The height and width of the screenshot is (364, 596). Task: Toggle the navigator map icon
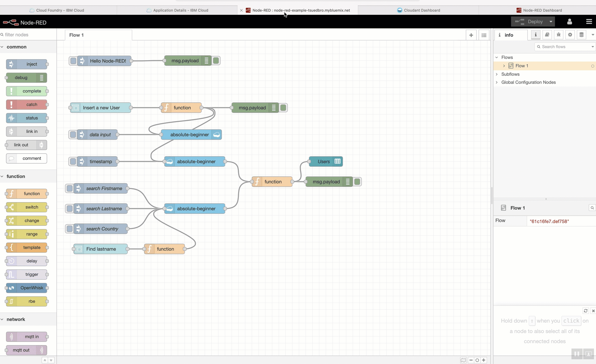tap(463, 360)
